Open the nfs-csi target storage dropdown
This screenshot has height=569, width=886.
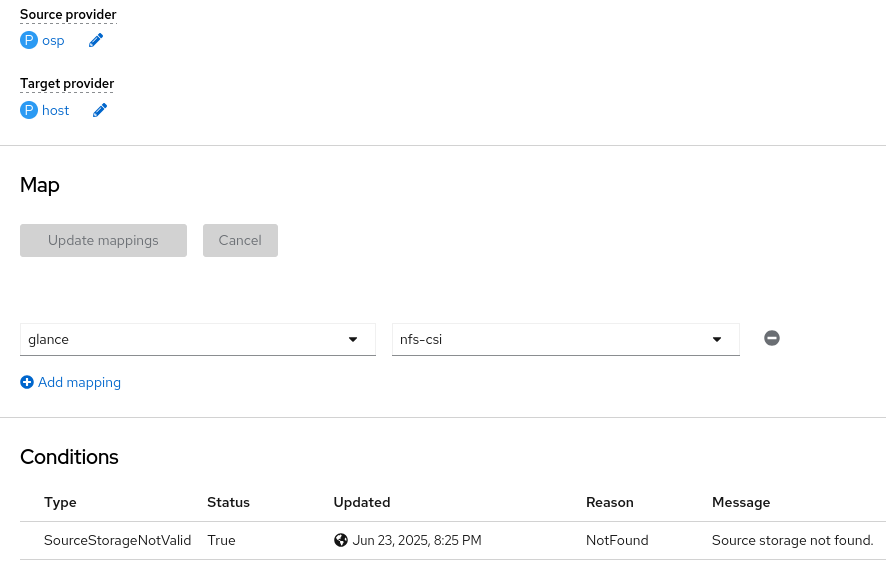coord(565,339)
